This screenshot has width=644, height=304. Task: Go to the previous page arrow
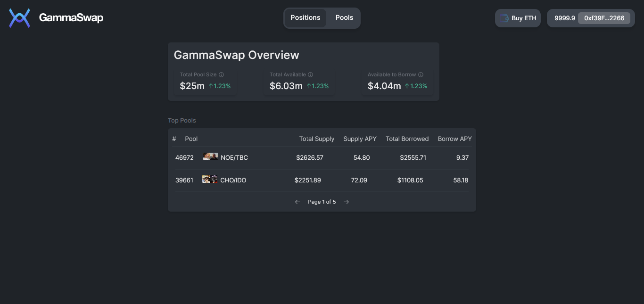click(x=297, y=202)
